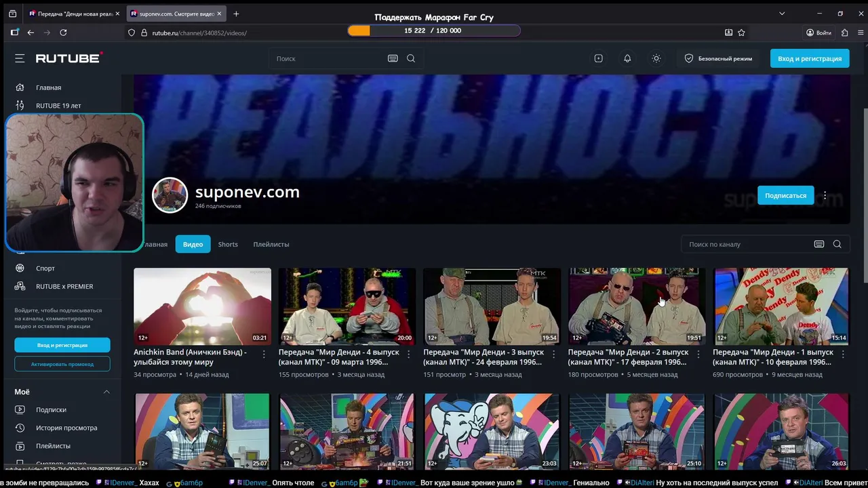
Task: Open the 26:03 duration video thumbnail
Action: (781, 432)
